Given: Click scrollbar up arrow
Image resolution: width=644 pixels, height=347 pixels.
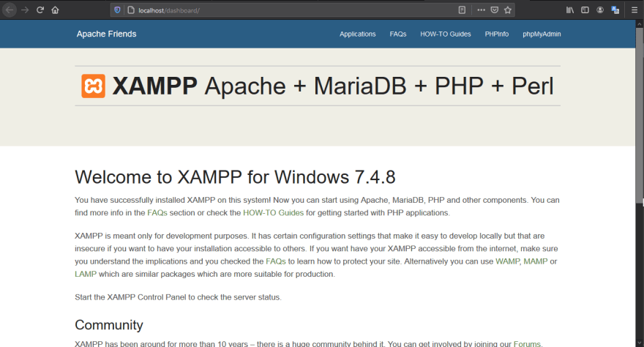Looking at the screenshot, I should [639, 24].
